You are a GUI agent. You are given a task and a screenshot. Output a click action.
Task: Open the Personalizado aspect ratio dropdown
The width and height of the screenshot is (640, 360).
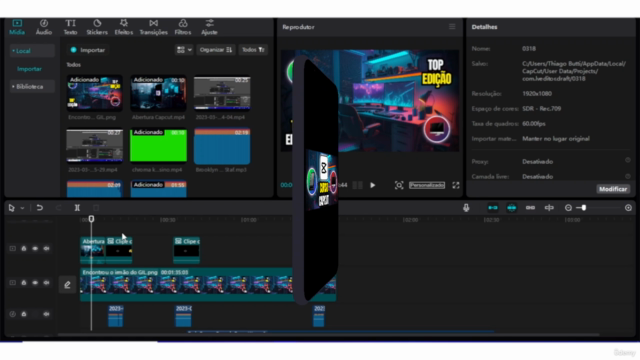[x=427, y=185]
